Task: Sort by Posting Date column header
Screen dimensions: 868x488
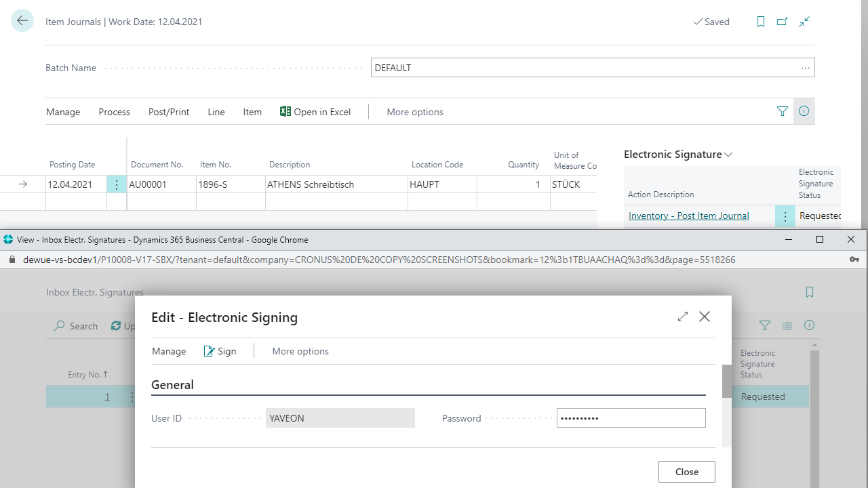Action: point(72,165)
